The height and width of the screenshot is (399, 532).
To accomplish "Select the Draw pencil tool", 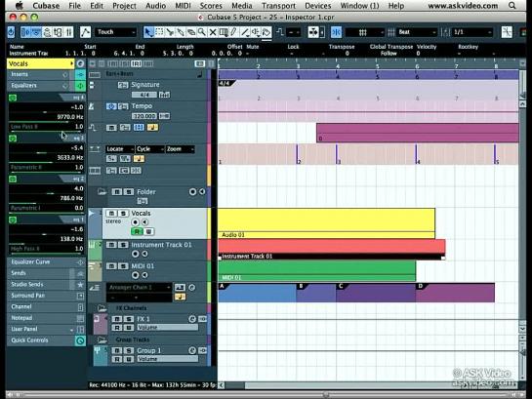I will [234, 32].
